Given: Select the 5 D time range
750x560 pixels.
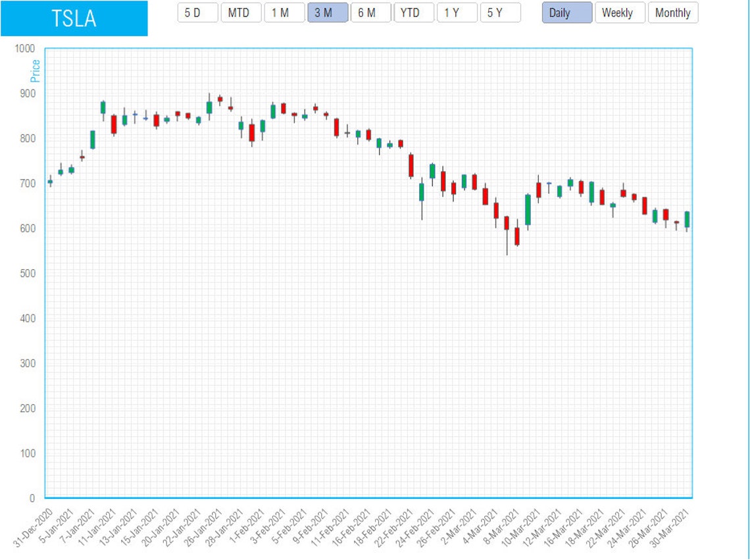Looking at the screenshot, I should click(x=197, y=13).
